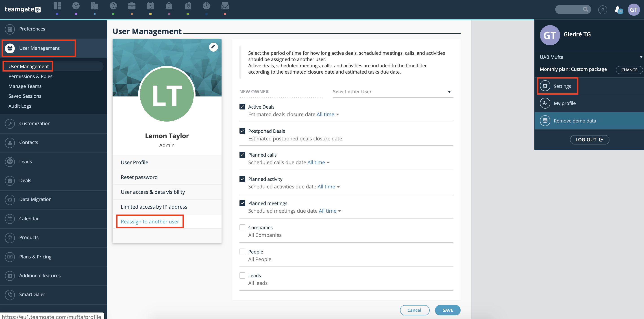Screen dimensions: 644x319
Task: Open the files paperclip icon in top bar
Action: [x=188, y=6]
